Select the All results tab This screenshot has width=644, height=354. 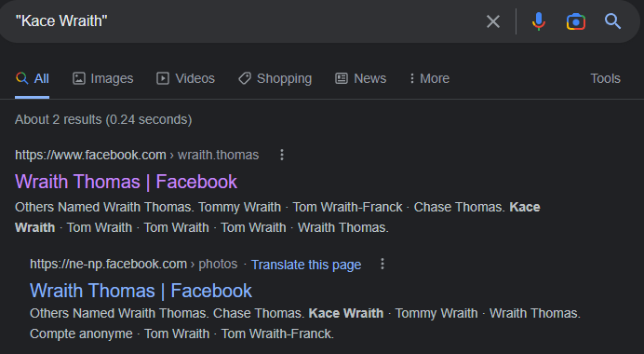(32, 78)
